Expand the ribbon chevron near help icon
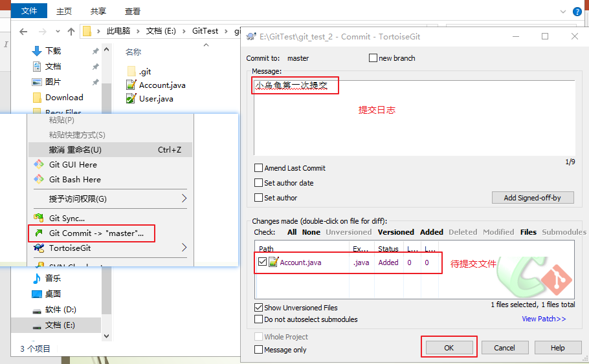The width and height of the screenshot is (589, 364). [x=562, y=12]
